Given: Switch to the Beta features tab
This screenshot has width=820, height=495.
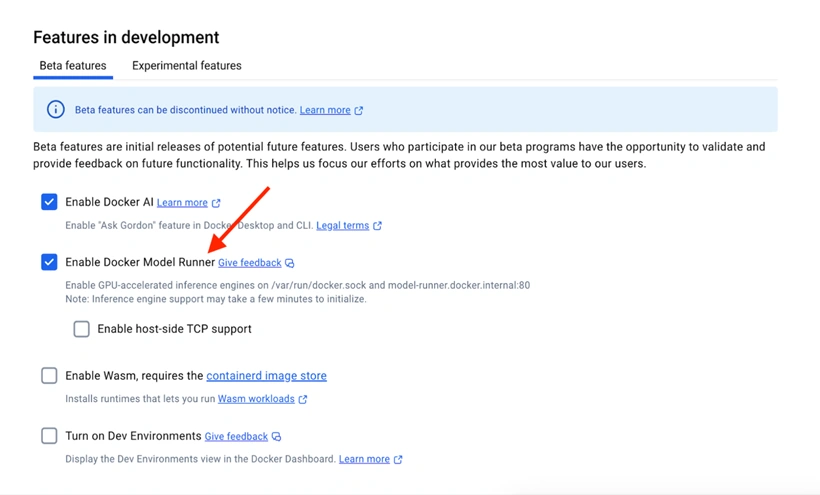Looking at the screenshot, I should pos(73,66).
